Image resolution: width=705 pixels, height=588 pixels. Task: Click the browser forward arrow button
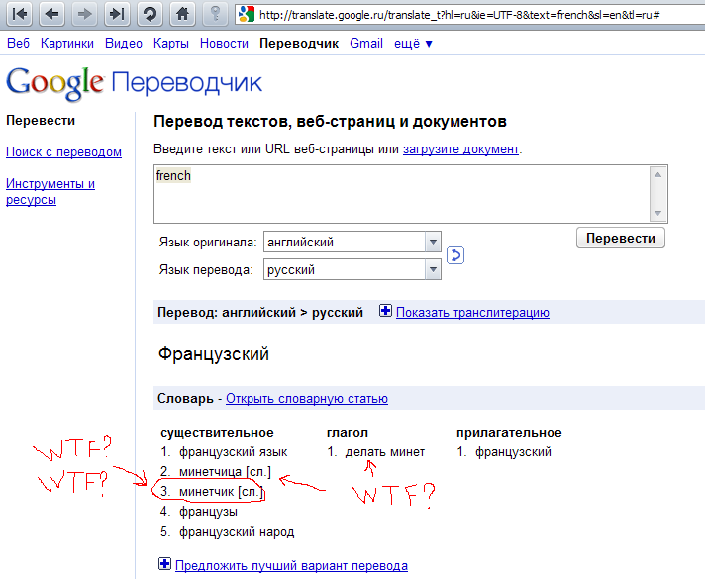click(x=84, y=14)
